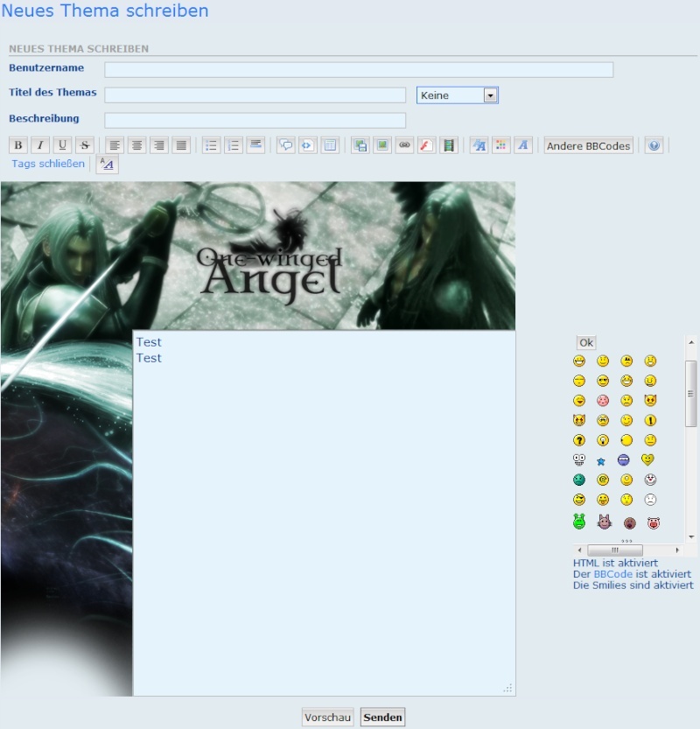
Task: Click into the message text area
Action: tap(324, 513)
